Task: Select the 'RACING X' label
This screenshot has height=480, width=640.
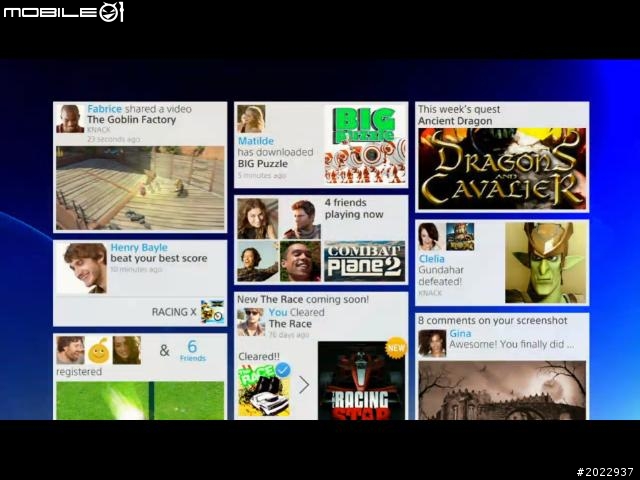Action: click(174, 312)
